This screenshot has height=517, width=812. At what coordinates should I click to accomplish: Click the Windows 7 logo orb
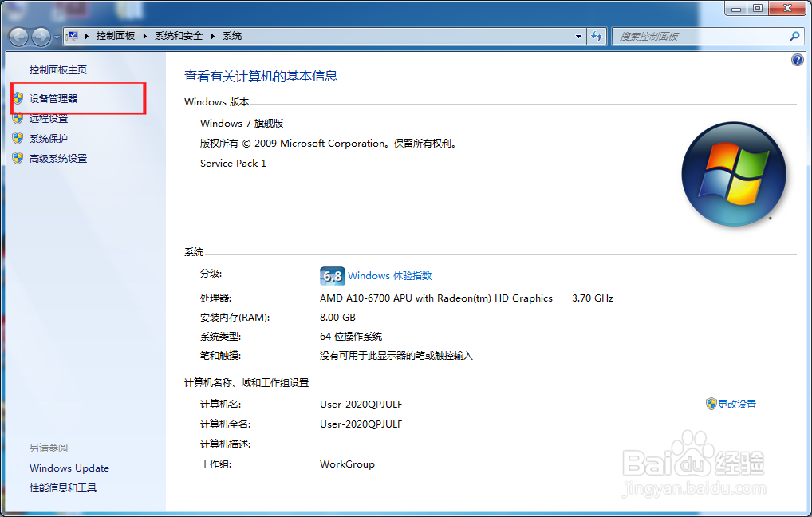click(x=734, y=174)
